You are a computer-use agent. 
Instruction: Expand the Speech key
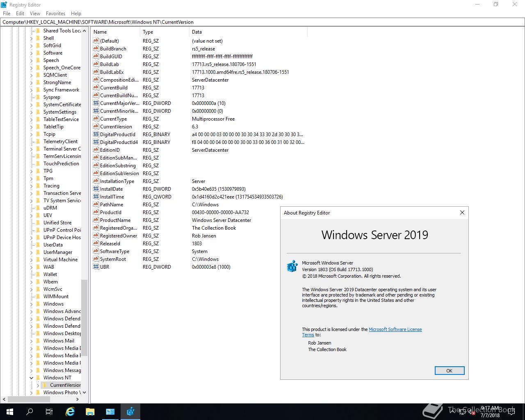coord(32,60)
